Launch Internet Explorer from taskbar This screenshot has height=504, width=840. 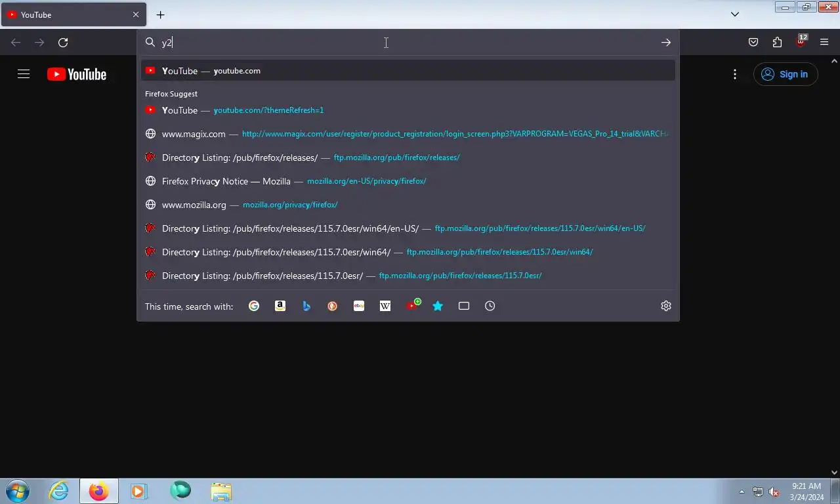click(59, 491)
